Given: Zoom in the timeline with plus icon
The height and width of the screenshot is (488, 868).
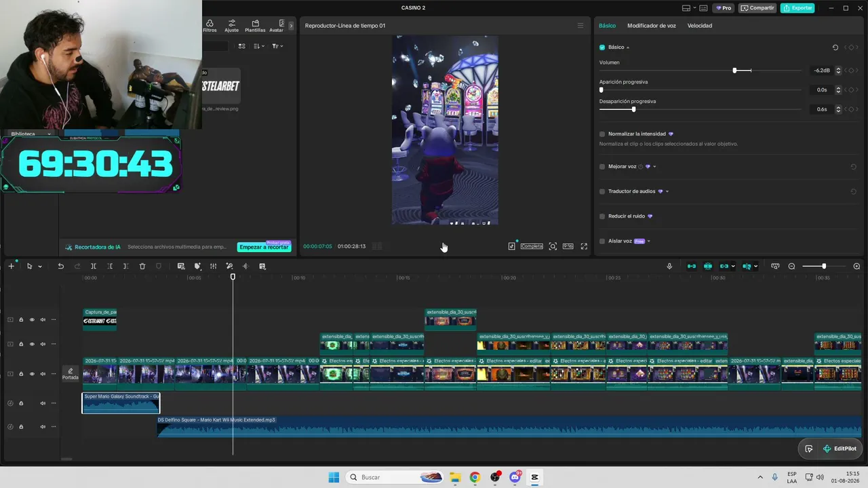Looking at the screenshot, I should click(856, 266).
